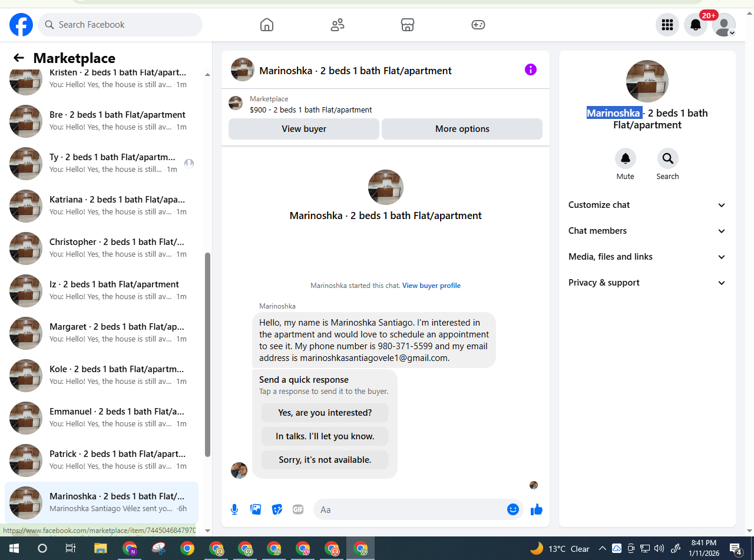The height and width of the screenshot is (560, 754).
Task: Open the notifications bell
Action: pos(696,25)
